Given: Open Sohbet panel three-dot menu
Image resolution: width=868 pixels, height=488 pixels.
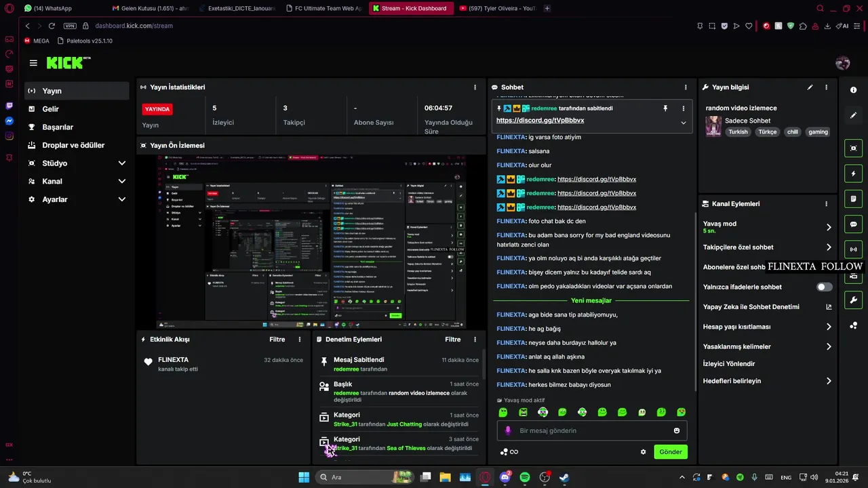Looking at the screenshot, I should pyautogui.click(x=686, y=87).
